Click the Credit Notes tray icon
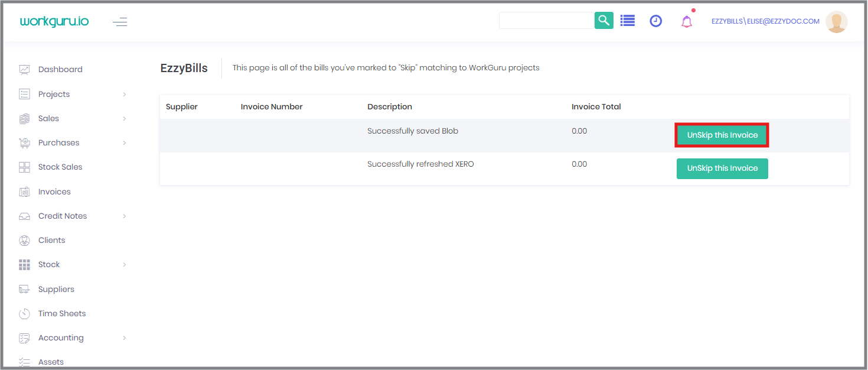Viewport: 868px width, 370px height. click(24, 216)
